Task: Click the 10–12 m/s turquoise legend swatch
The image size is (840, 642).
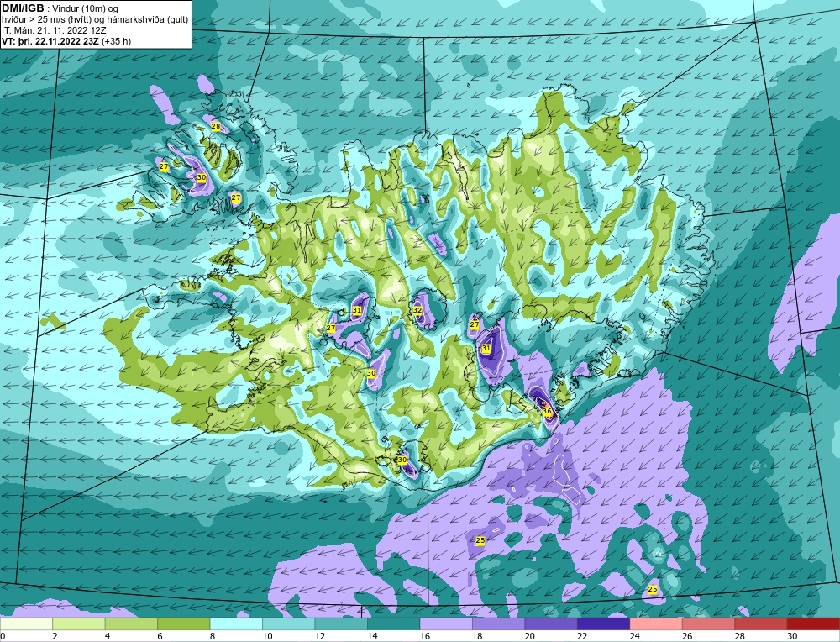Action: (x=289, y=624)
